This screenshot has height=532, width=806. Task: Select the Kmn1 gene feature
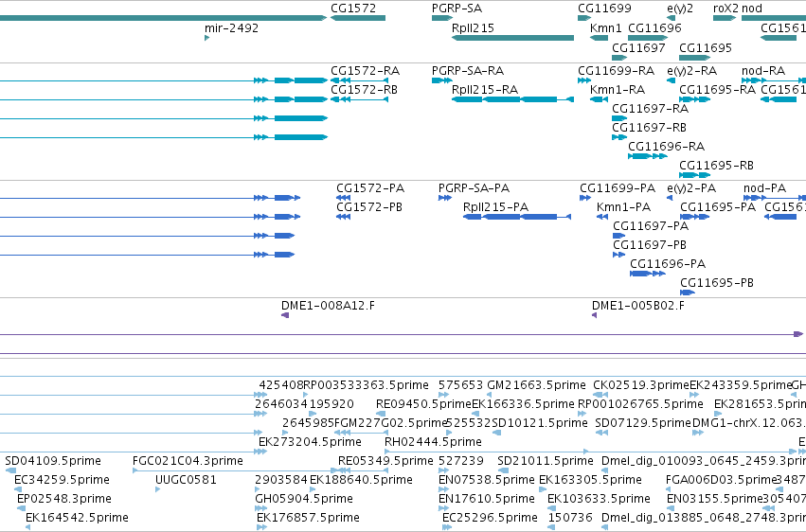point(599,38)
